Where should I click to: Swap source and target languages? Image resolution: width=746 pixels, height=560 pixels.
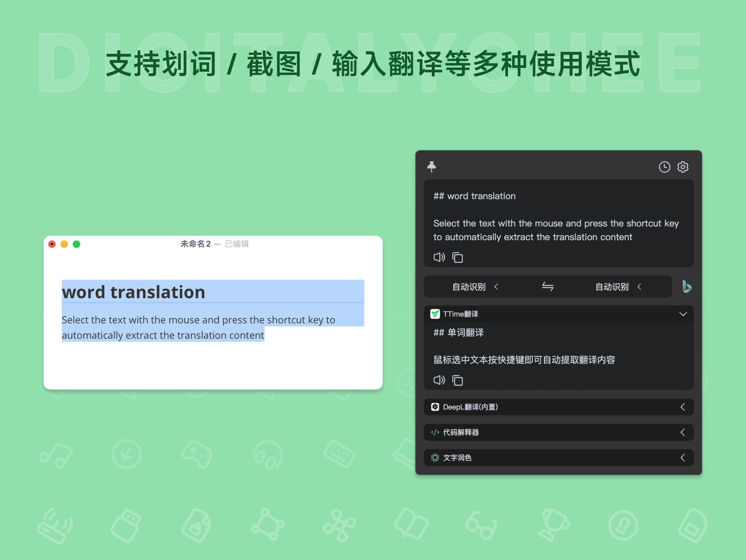(x=547, y=286)
